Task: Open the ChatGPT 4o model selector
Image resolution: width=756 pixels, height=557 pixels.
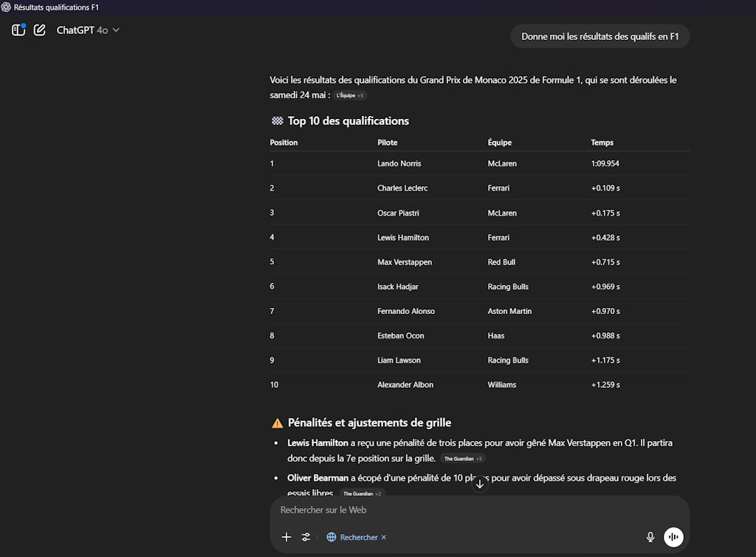Action: (x=88, y=30)
